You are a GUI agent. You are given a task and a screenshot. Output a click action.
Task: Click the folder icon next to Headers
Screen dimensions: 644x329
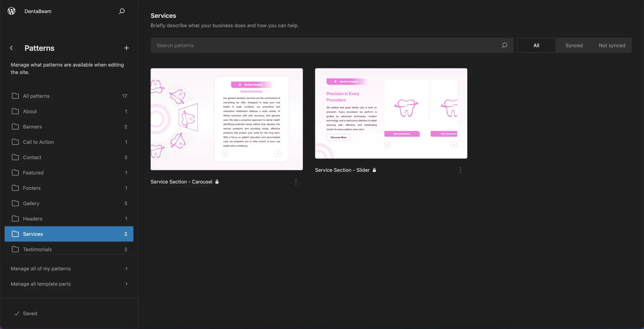[15, 219]
